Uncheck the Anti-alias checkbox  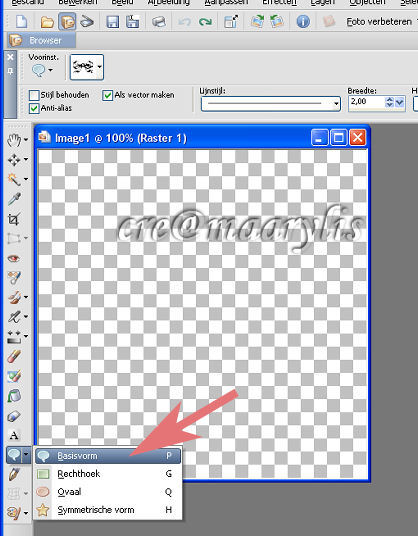point(34,109)
